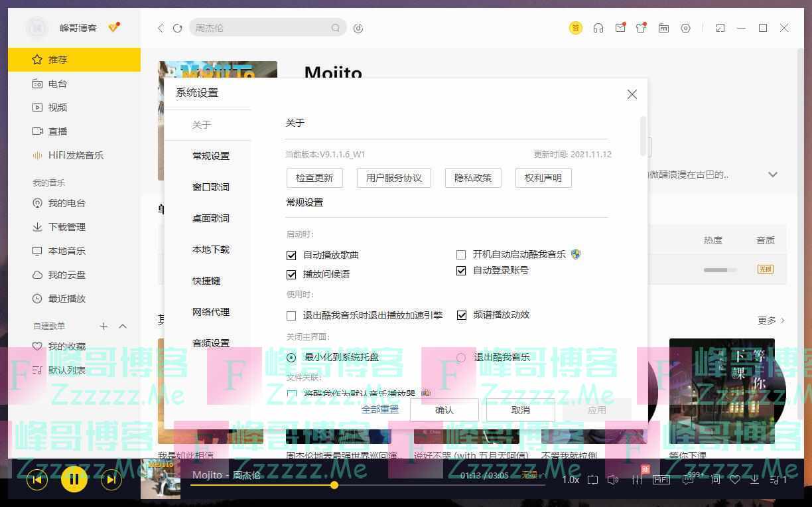Click the headphones icon in top bar
This screenshot has height=507, width=812.
[x=598, y=28]
